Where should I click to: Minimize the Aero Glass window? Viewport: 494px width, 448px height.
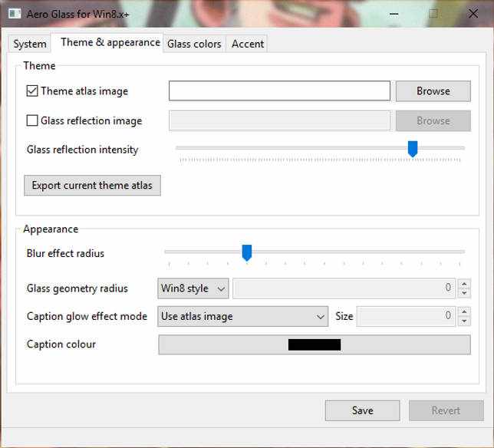394,14
